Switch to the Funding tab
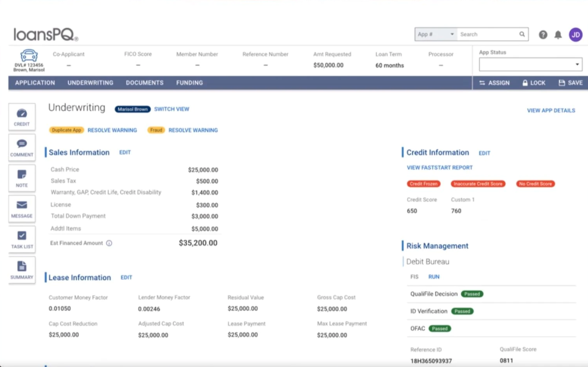Image resolution: width=588 pixels, height=367 pixels. pyautogui.click(x=189, y=83)
